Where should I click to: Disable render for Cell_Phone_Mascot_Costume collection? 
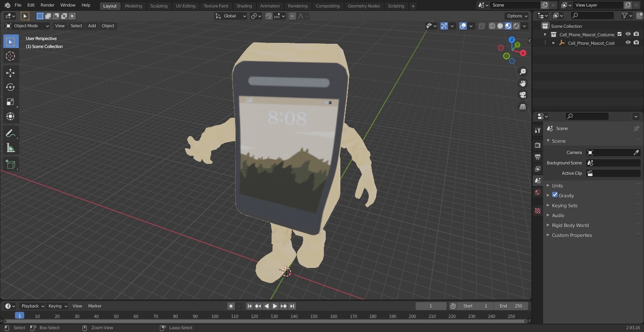[x=636, y=34]
